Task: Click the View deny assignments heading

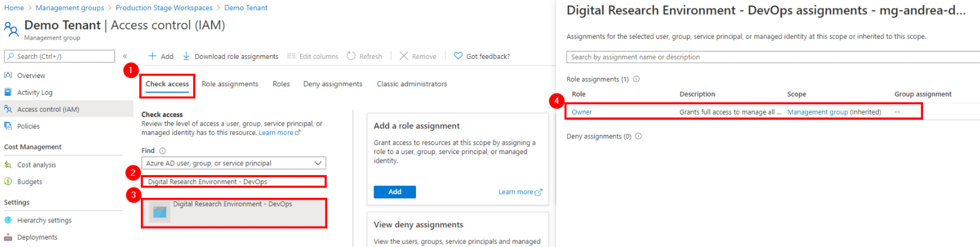Action: (418, 225)
